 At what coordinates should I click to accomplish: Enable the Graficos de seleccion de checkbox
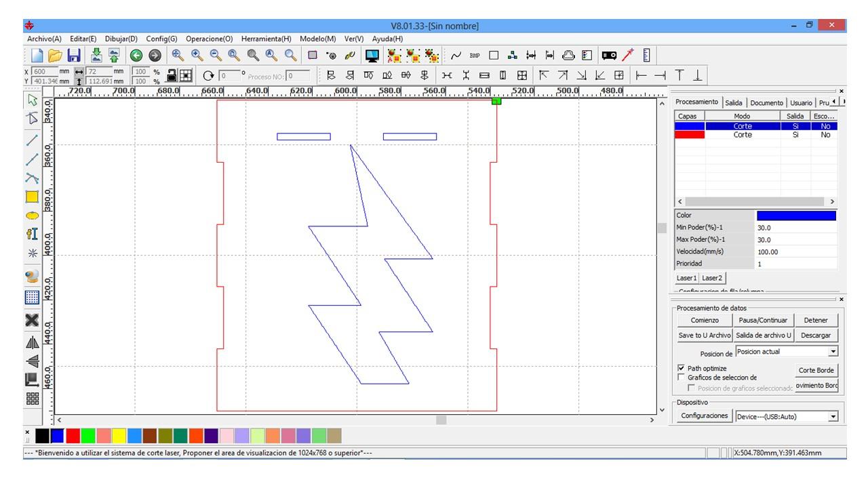[x=682, y=377]
